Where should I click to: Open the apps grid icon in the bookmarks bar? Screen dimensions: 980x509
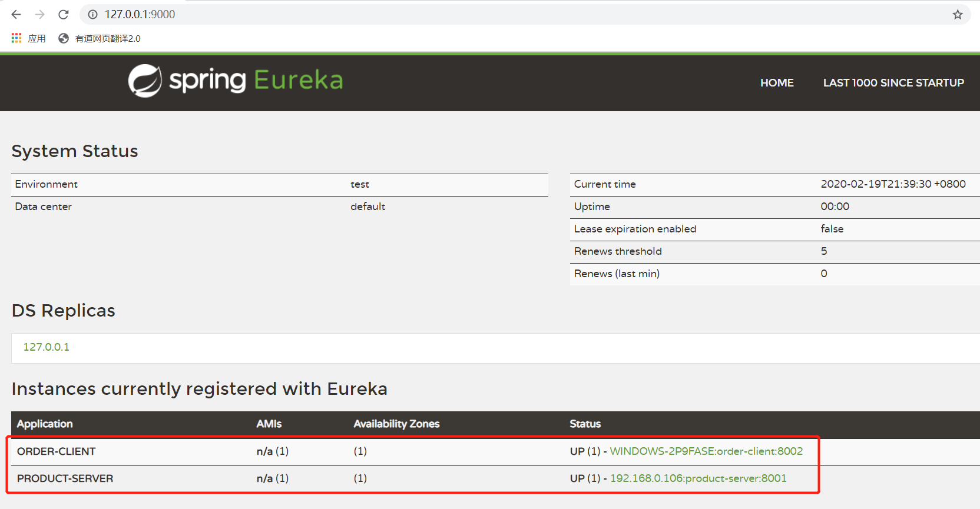pyautogui.click(x=16, y=38)
